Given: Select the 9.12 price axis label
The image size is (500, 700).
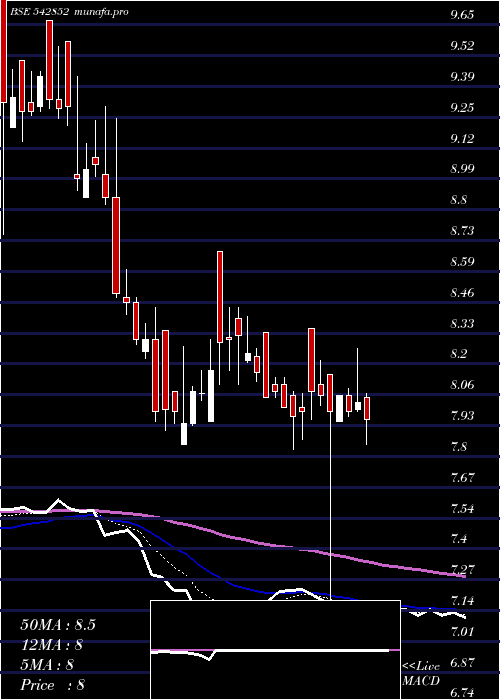Looking at the screenshot, I should (x=462, y=138).
